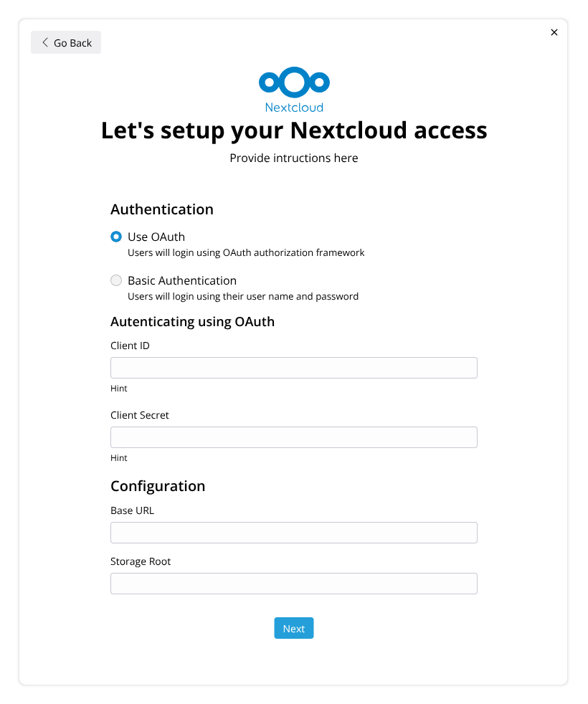Viewport: 588px width, 704px height.
Task: Click the back chevron arrow icon
Action: tap(45, 42)
